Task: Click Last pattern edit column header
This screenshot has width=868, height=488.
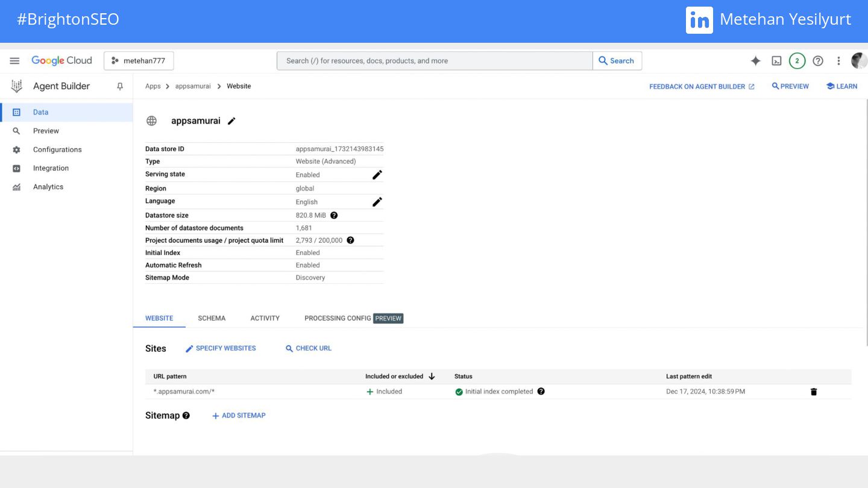Action: [689, 376]
